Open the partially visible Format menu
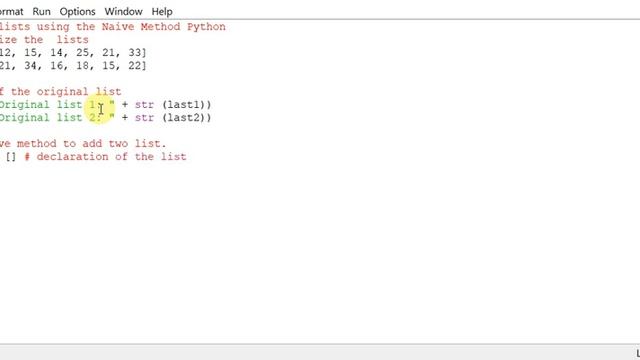Image resolution: width=640 pixels, height=360 pixels. click(11, 11)
